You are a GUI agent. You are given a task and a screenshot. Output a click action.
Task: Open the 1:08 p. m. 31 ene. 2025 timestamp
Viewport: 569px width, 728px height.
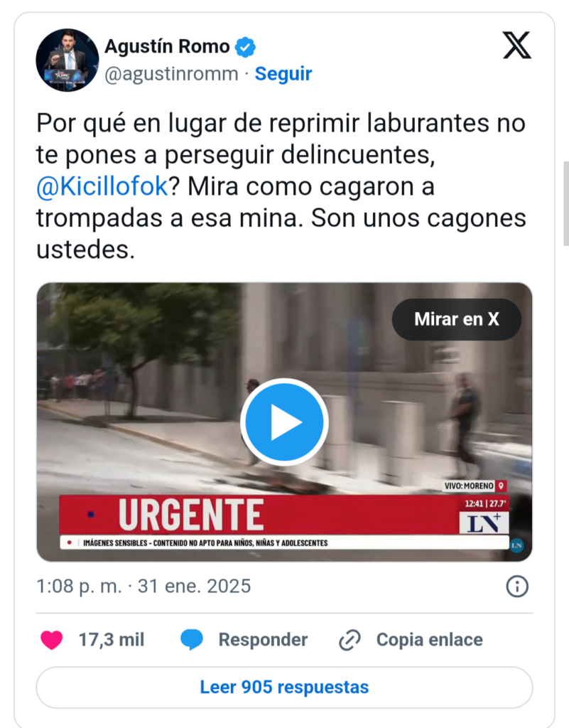pos(143,587)
